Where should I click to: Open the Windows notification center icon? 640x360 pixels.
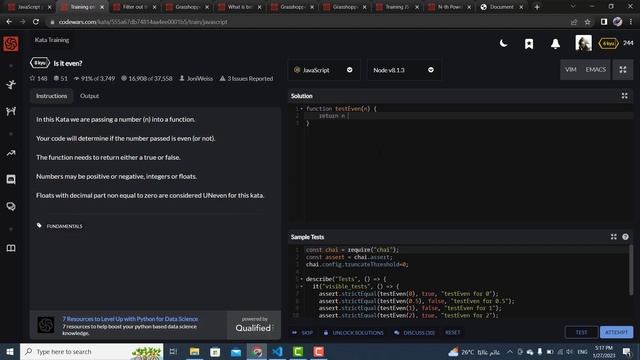(x=627, y=351)
